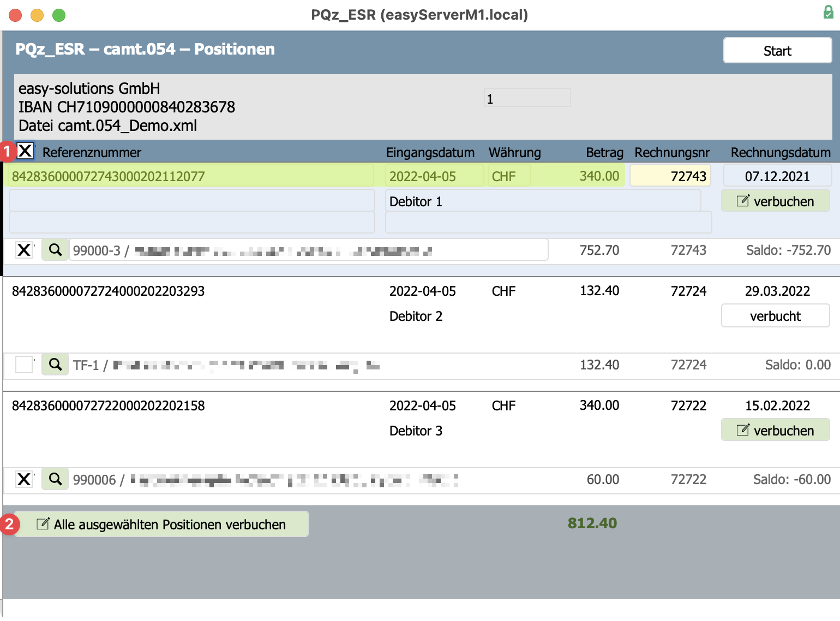Click the TF-1 account text
Viewport: 840px width, 621px height.
tap(226, 365)
